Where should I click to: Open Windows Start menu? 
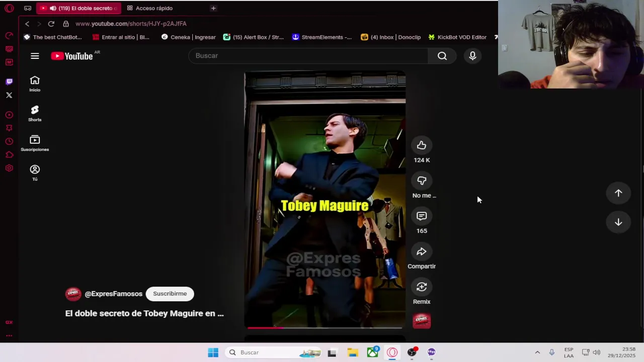click(213, 352)
